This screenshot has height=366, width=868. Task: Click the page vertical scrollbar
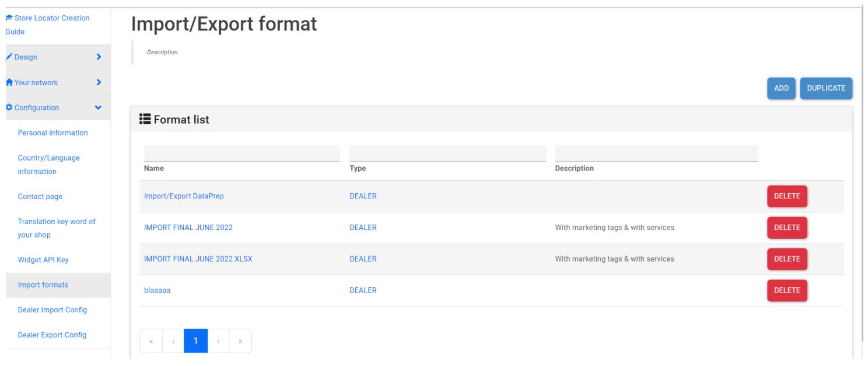tap(863, 175)
